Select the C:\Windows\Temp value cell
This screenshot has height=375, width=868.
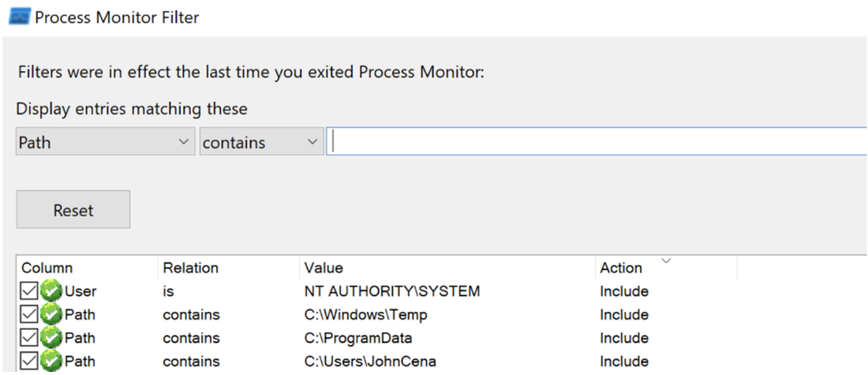(x=365, y=315)
